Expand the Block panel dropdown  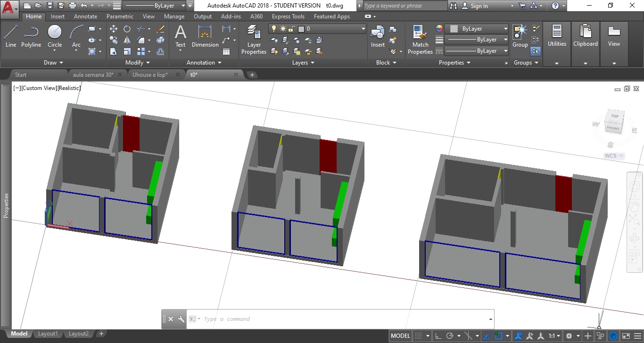(x=387, y=63)
